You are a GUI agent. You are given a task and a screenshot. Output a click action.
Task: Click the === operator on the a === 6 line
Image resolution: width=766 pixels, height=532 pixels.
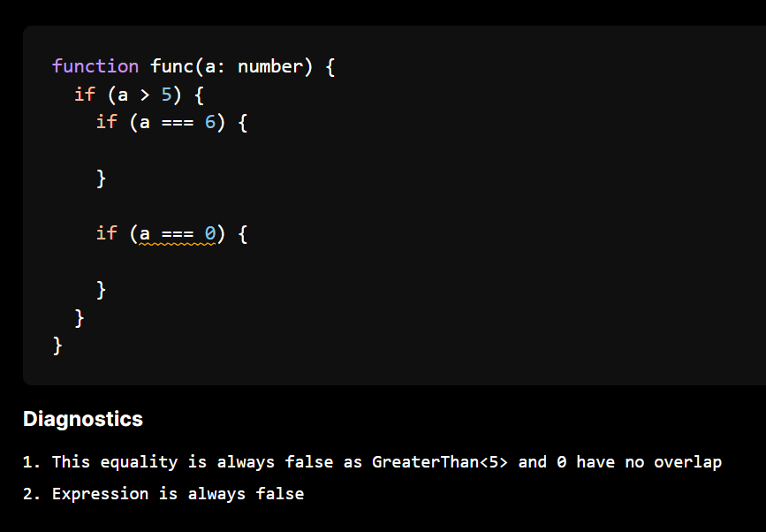tap(178, 123)
